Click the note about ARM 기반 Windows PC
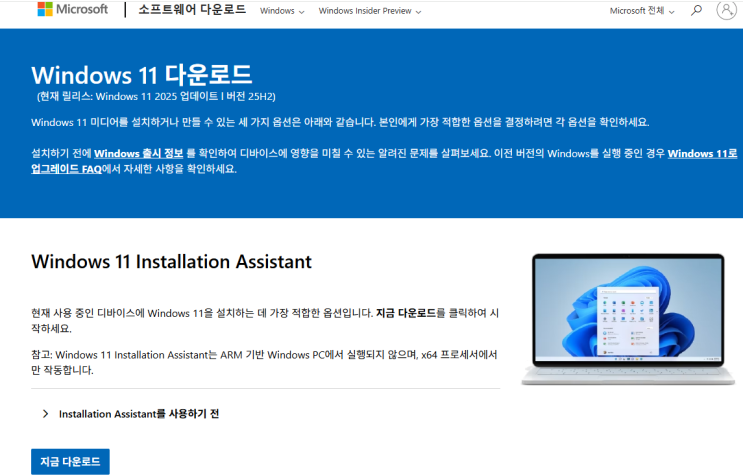This screenshot has height=476, width=743. pyautogui.click(x=264, y=362)
